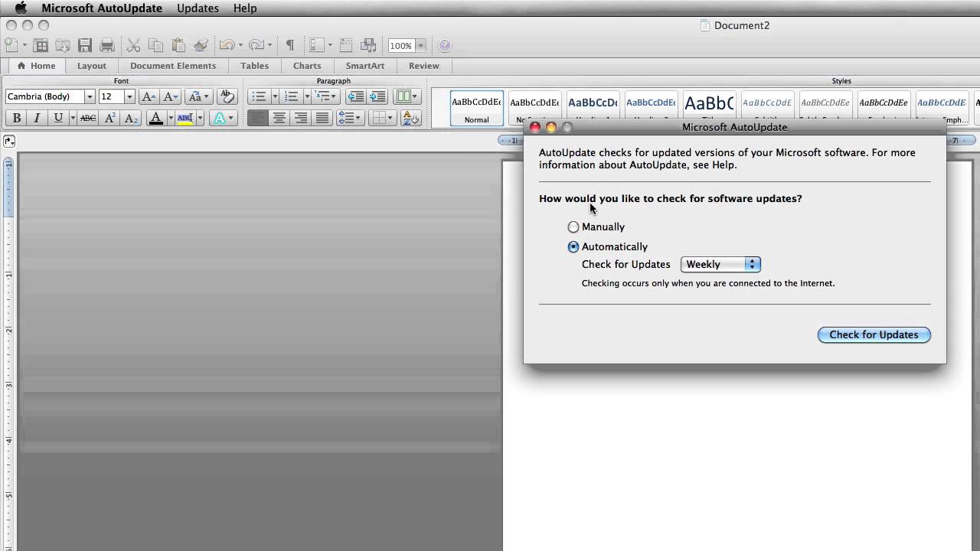Switch to the Charts ribbon tab
The image size is (980, 551).
pyautogui.click(x=307, y=66)
